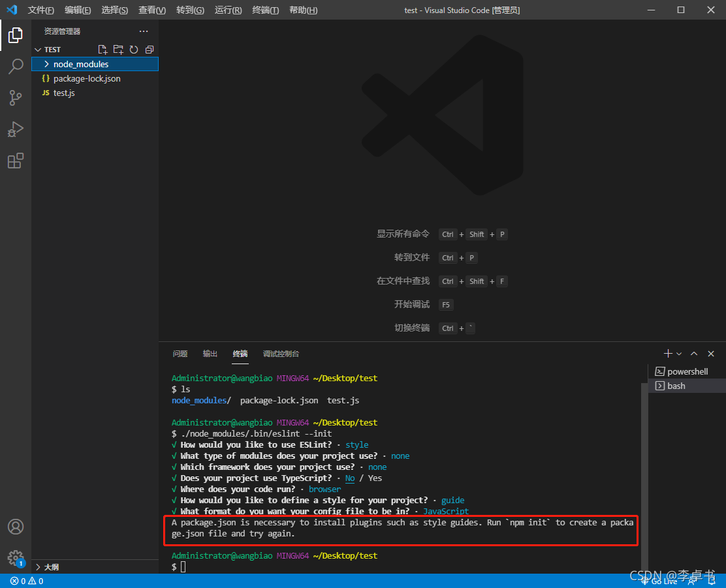Open the 终端(T) menu

[x=265, y=10]
